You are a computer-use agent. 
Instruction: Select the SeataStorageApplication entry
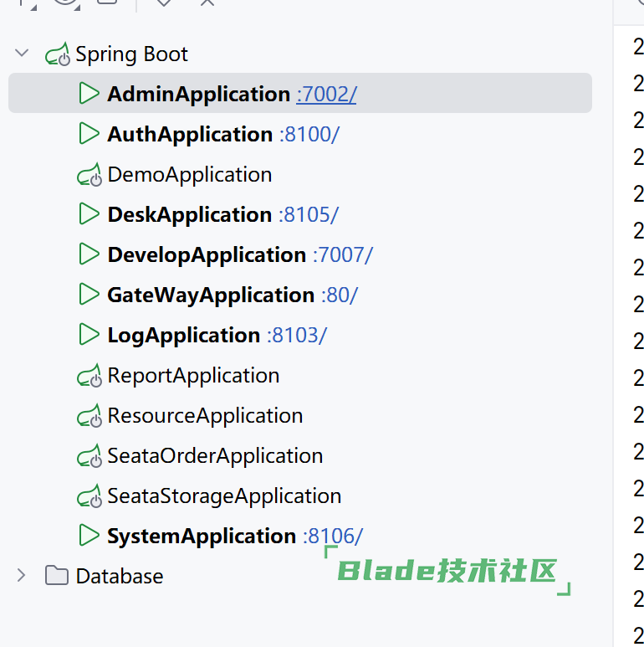click(224, 496)
